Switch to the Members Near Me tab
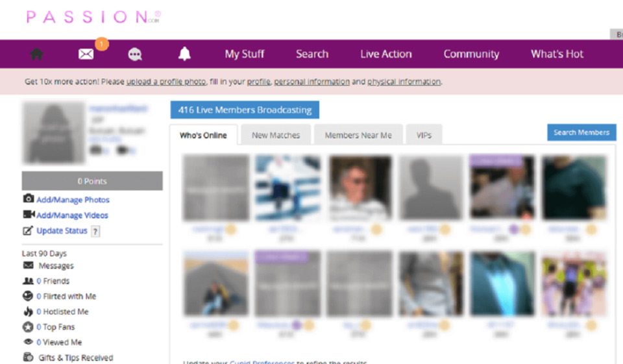 [358, 136]
